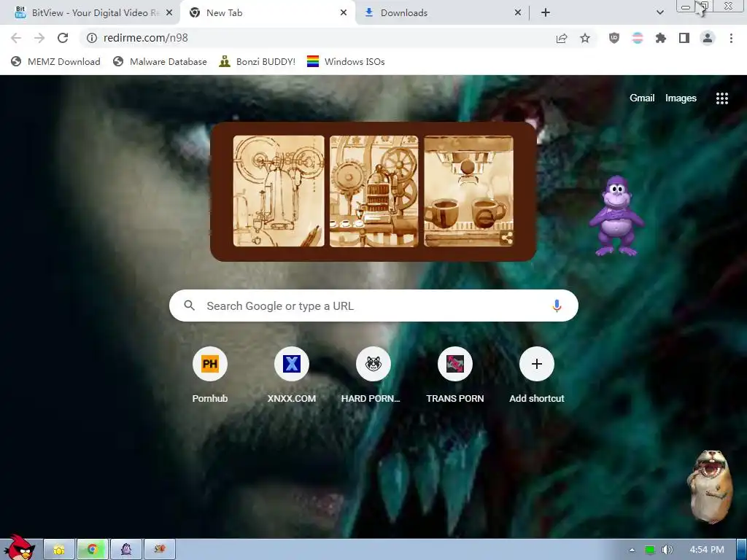Viewport: 747px width, 560px height.
Task: Open Bonzi Buddy taskbar item
Action: (x=126, y=550)
